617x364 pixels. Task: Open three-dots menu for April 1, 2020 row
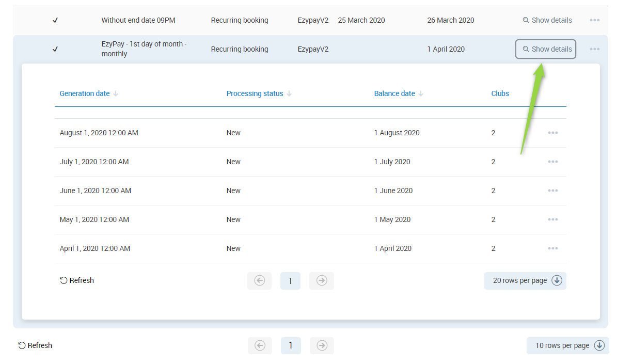pyautogui.click(x=552, y=248)
